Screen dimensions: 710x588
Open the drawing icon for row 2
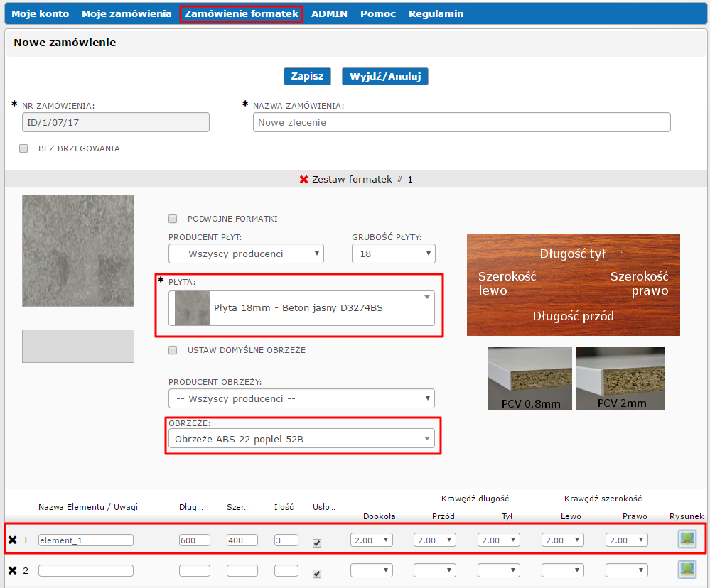[687, 570]
